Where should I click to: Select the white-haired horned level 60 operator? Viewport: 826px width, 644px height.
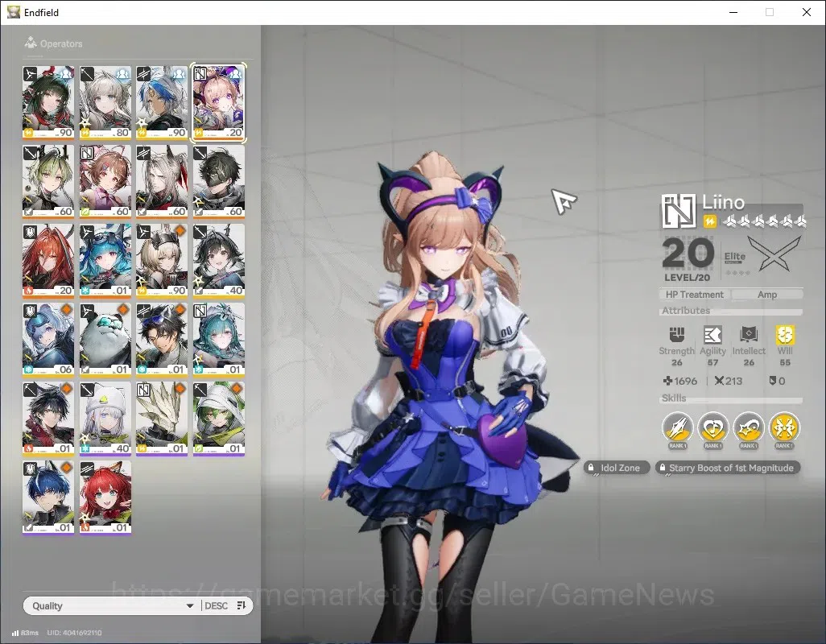tap(162, 181)
